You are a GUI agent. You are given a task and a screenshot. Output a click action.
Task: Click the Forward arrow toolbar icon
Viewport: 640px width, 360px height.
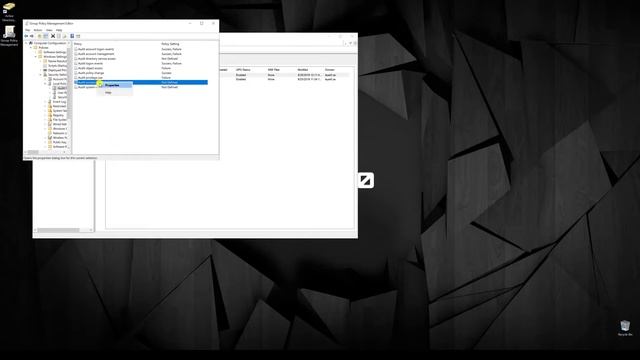pos(32,36)
